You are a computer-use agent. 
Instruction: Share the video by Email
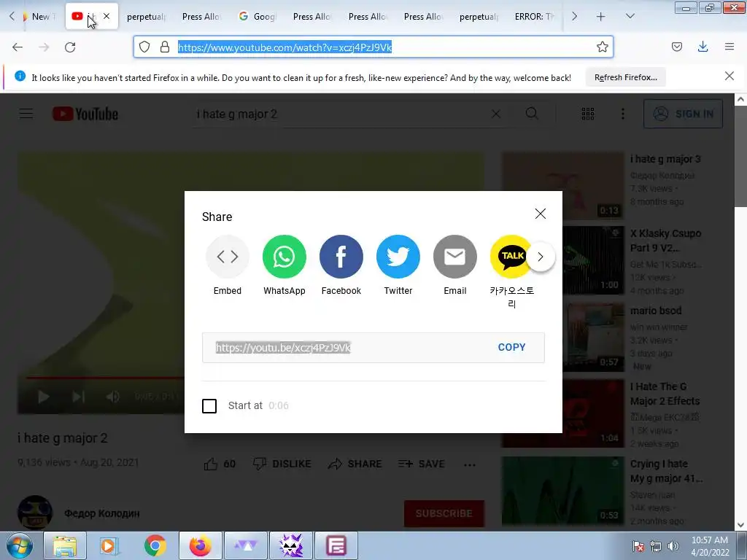point(455,257)
